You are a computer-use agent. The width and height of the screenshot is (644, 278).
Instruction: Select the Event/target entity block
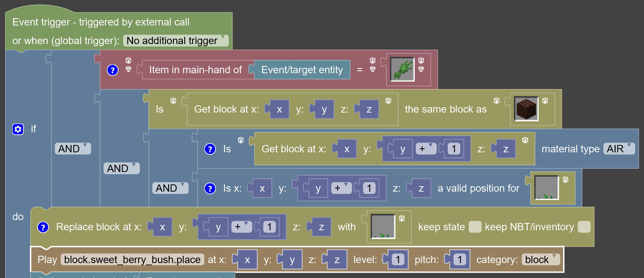[x=302, y=70]
